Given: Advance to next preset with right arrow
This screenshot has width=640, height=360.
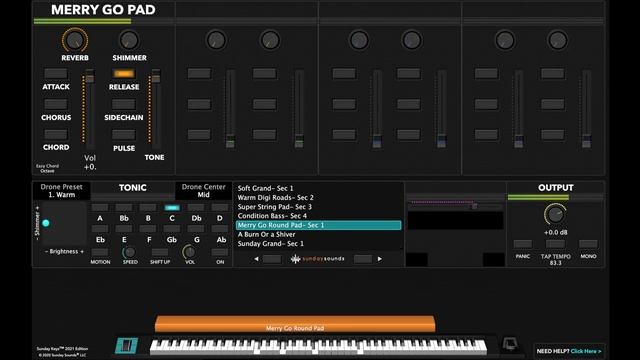Looking at the screenshot, I should click(x=380, y=259).
